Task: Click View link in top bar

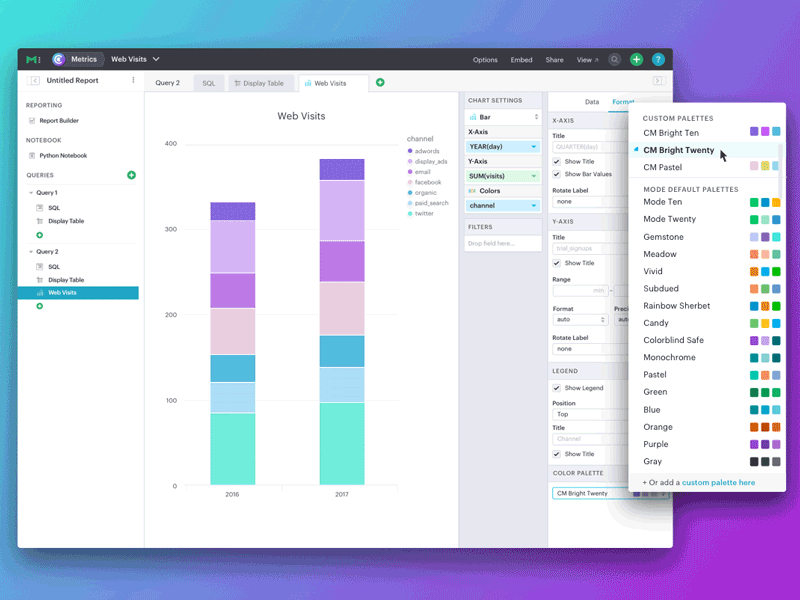Action: pyautogui.click(x=587, y=60)
